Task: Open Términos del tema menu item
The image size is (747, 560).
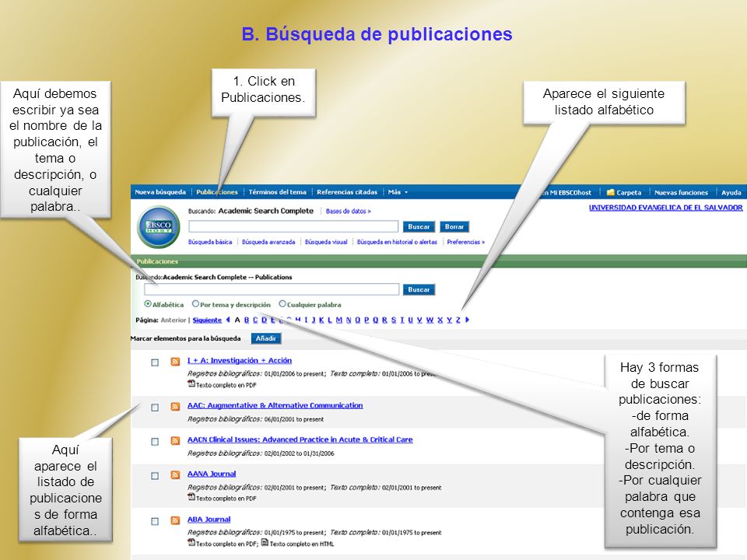Action: [x=277, y=192]
